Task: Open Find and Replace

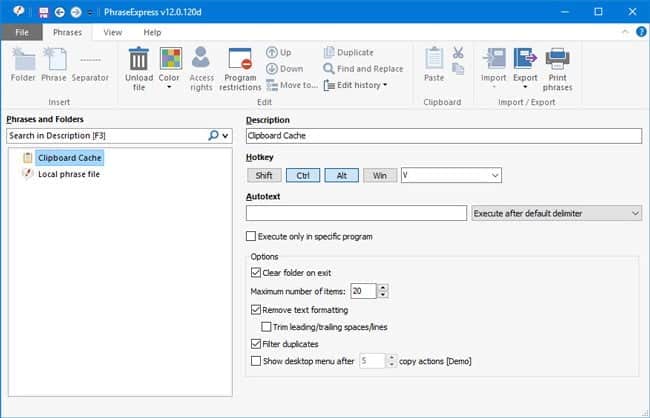Action: tap(363, 68)
